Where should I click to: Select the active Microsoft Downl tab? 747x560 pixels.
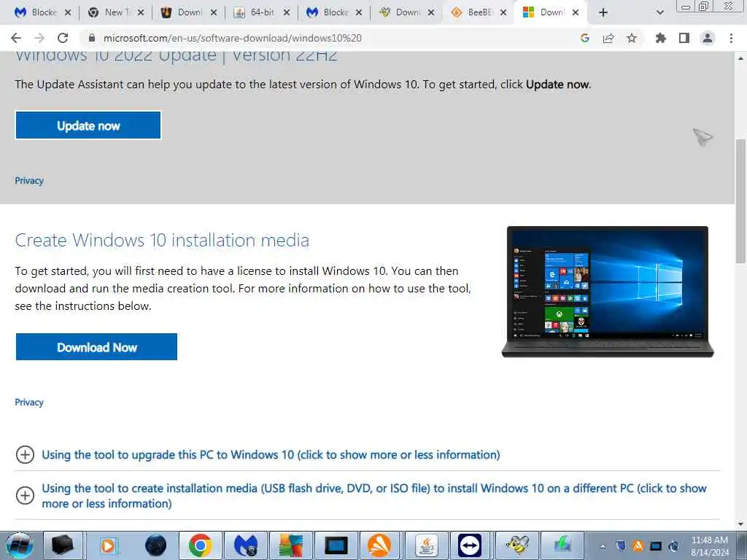(546, 12)
